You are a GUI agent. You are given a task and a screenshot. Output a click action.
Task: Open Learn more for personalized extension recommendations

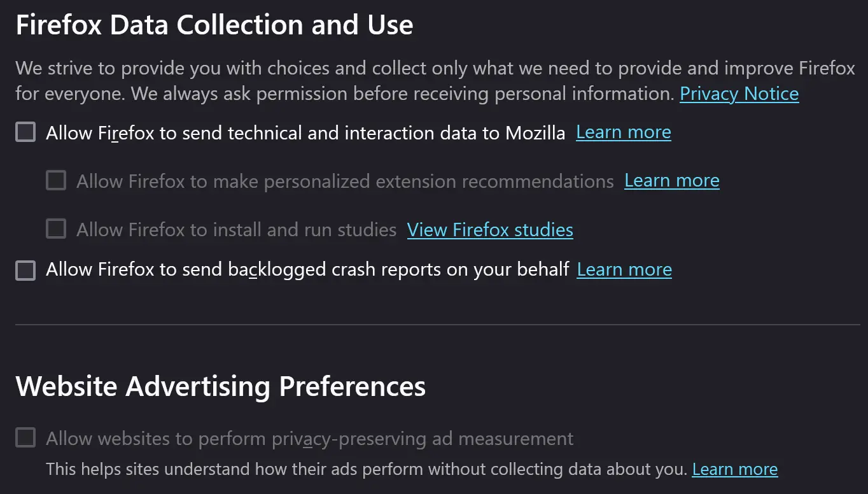tap(671, 181)
